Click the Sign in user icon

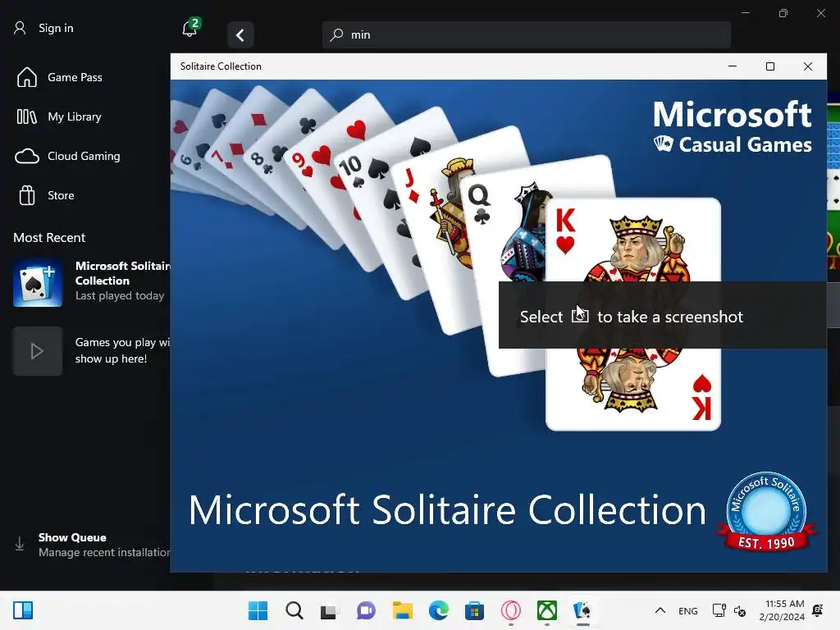click(x=20, y=28)
